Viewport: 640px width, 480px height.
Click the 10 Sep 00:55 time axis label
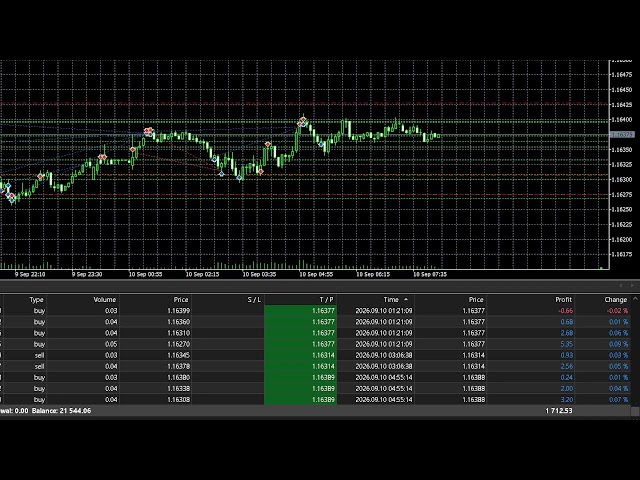(x=145, y=274)
